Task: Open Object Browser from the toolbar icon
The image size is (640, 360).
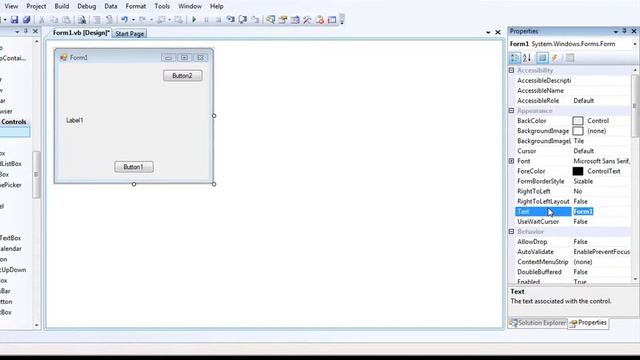Action: [295, 20]
